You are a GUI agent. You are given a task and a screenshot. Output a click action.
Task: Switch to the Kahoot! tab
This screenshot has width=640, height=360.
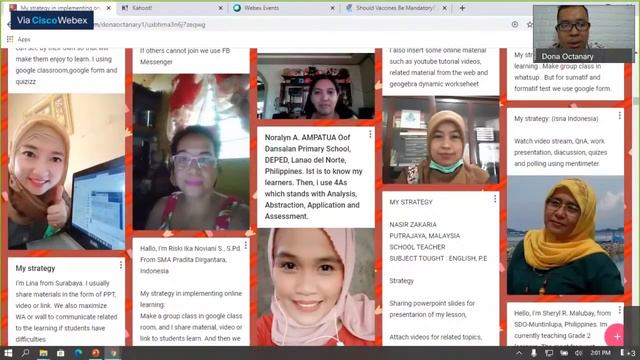coord(171,8)
